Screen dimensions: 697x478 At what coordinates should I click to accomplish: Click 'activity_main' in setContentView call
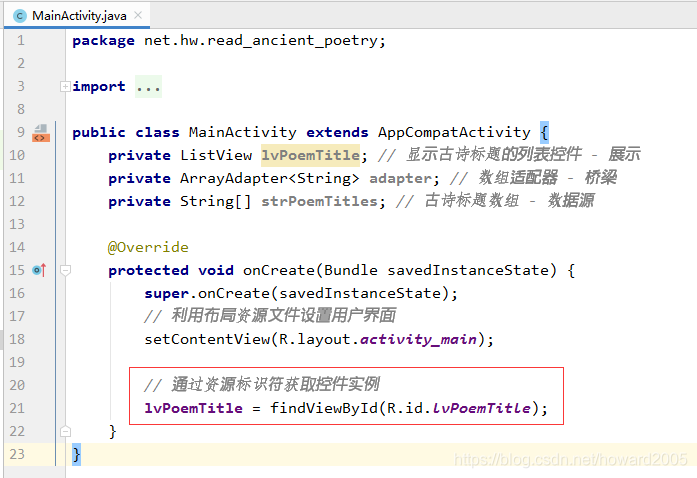(x=418, y=339)
